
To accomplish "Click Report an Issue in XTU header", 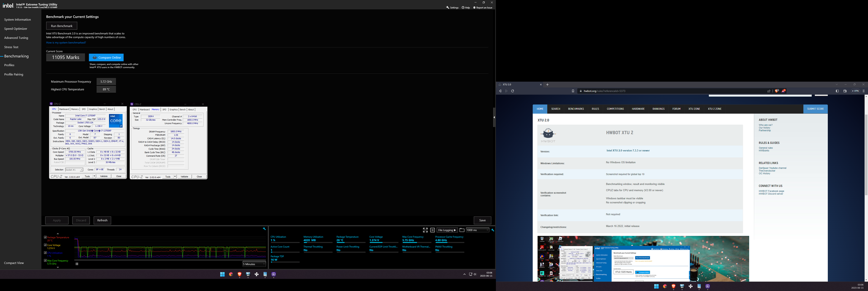I will [483, 8].
